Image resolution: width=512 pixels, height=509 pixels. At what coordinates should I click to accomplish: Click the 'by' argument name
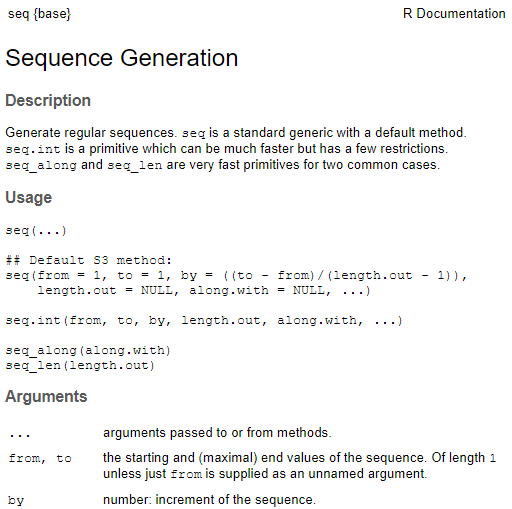(x=16, y=500)
